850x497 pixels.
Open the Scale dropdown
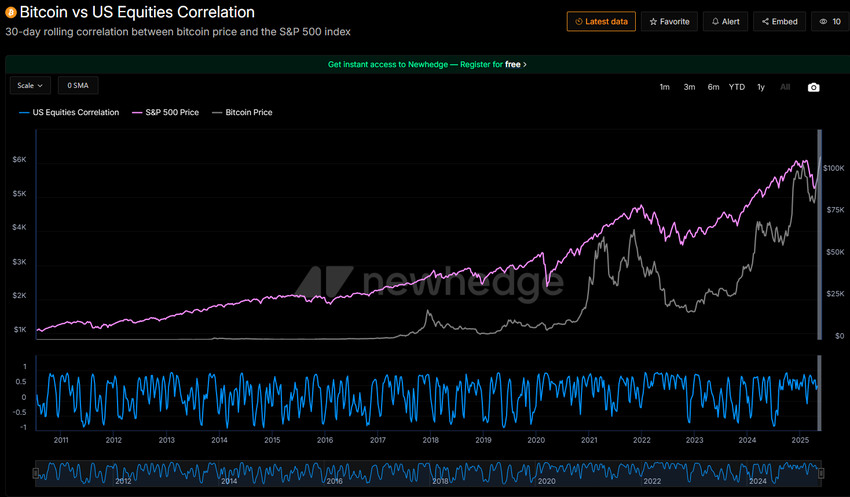pos(30,86)
